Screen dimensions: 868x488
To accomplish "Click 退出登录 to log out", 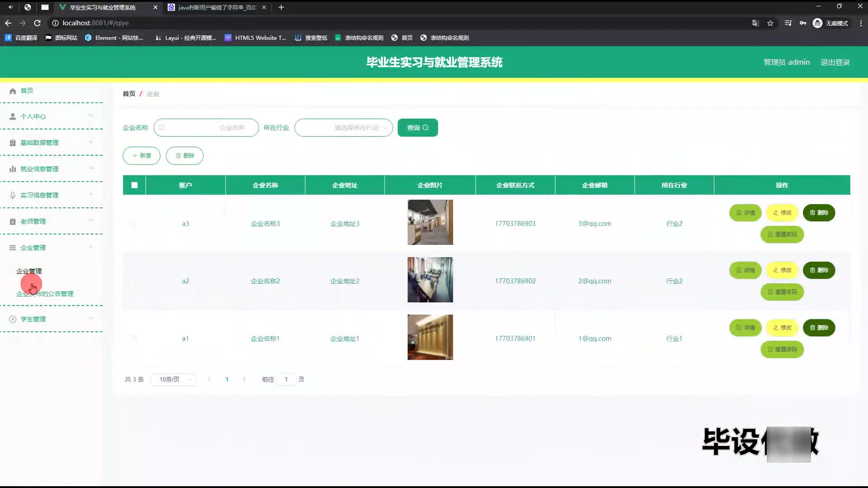I will pos(835,62).
